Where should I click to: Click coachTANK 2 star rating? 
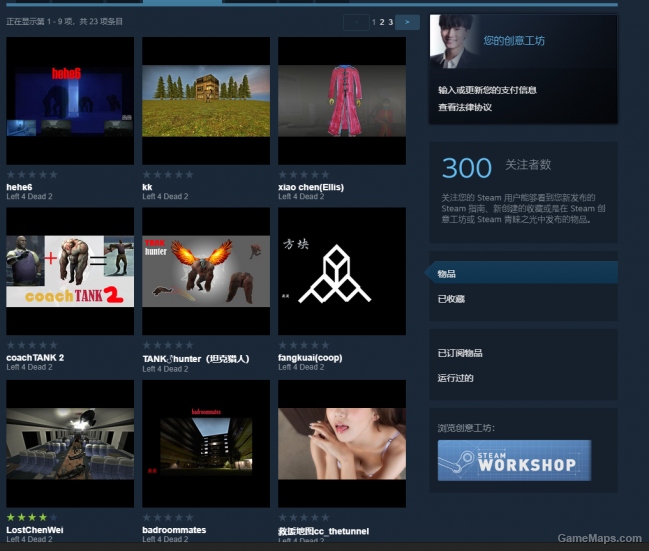32,345
